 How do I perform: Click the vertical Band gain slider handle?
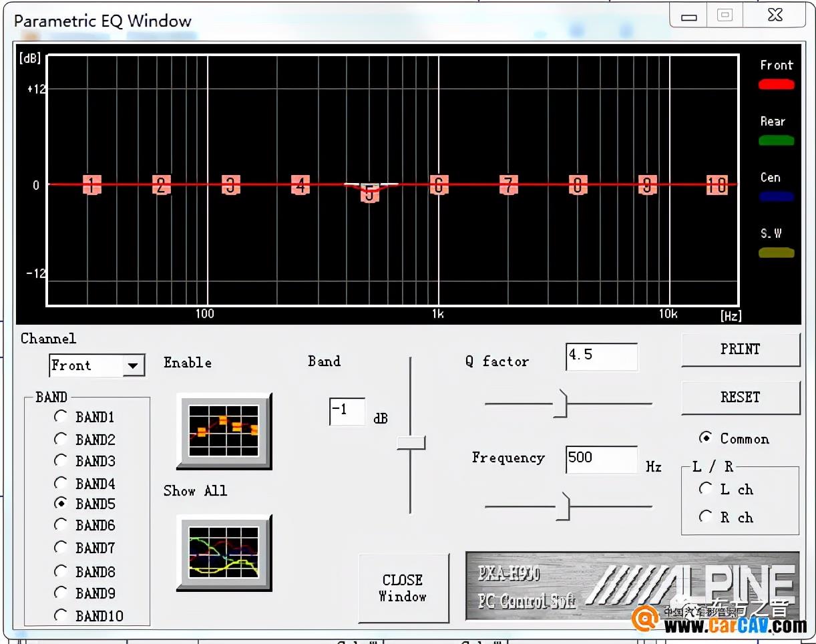coord(411,442)
